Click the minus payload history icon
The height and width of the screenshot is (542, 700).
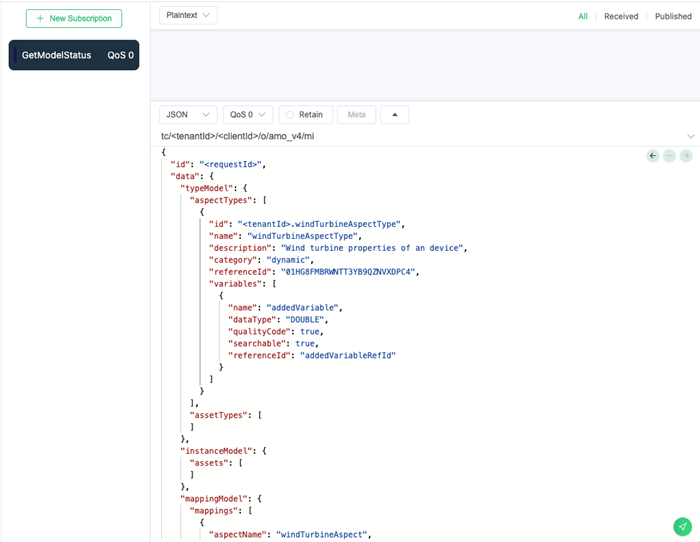click(669, 156)
